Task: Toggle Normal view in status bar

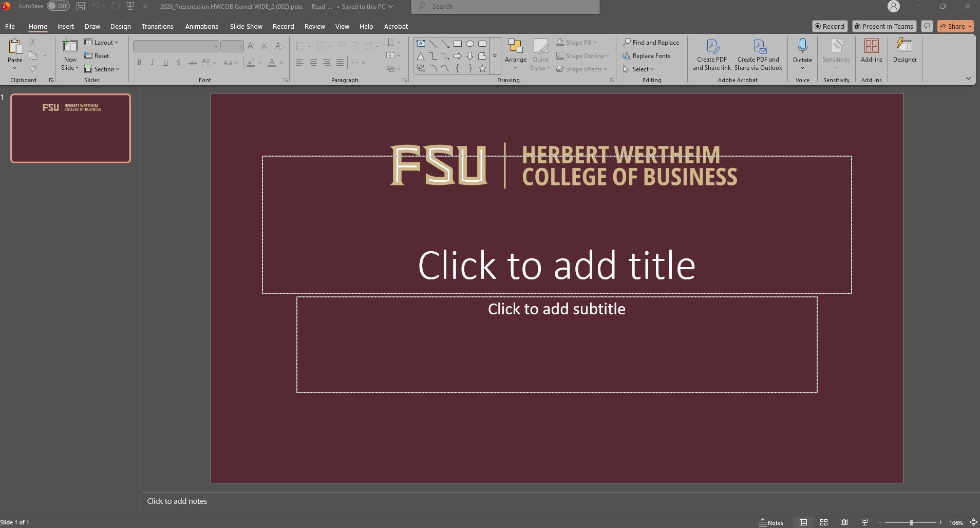Action: [x=803, y=522]
